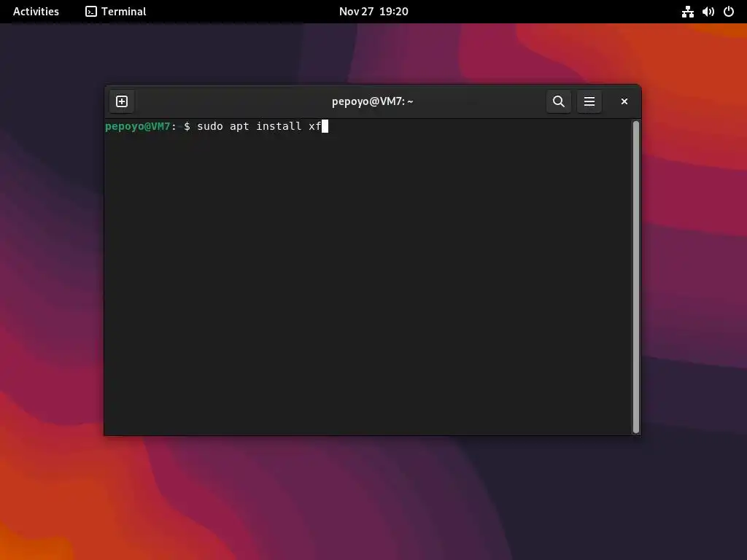Open a new terminal tab
The height and width of the screenshot is (560, 747).
122,101
